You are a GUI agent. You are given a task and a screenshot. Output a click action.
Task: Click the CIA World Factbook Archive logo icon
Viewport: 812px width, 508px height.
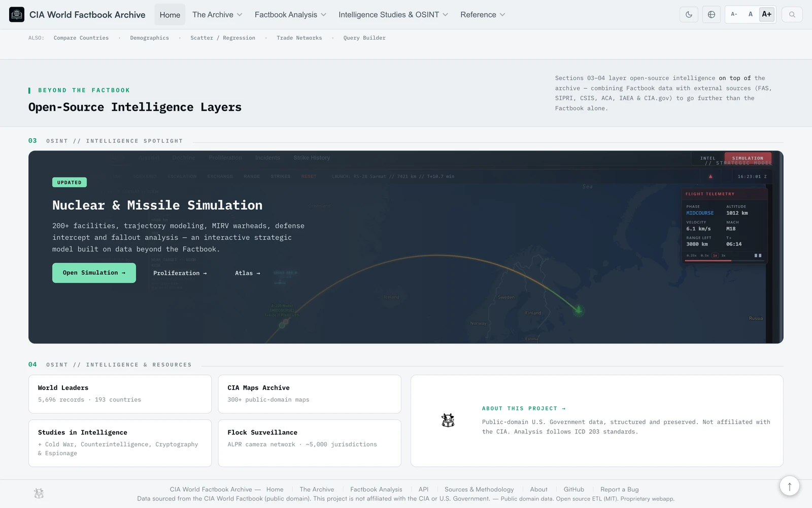[x=17, y=14]
